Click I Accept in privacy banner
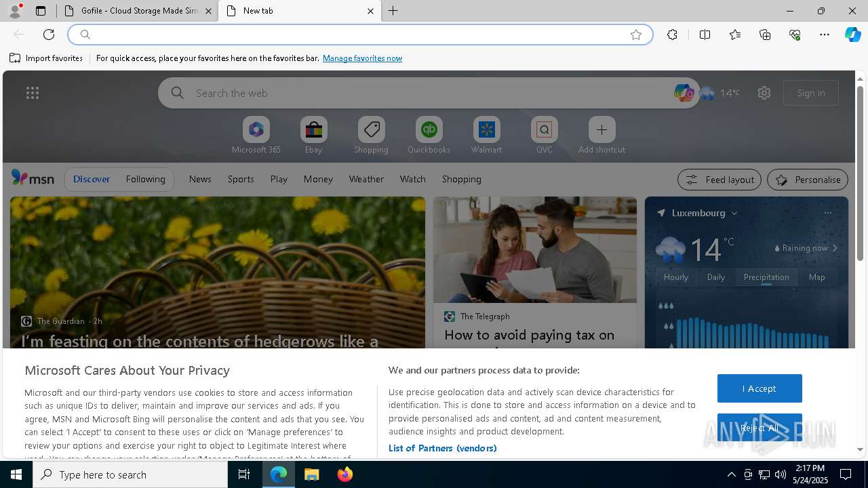Image resolution: width=868 pixels, height=488 pixels. 759,388
